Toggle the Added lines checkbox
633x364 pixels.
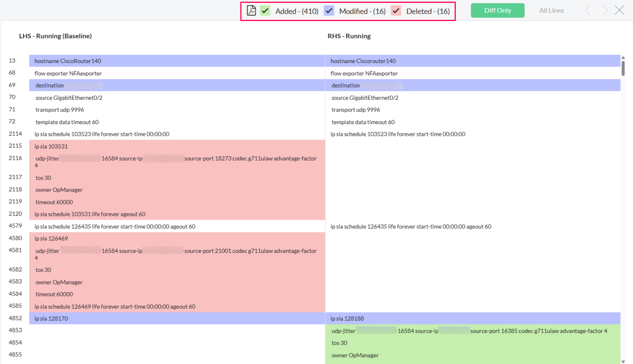click(265, 11)
